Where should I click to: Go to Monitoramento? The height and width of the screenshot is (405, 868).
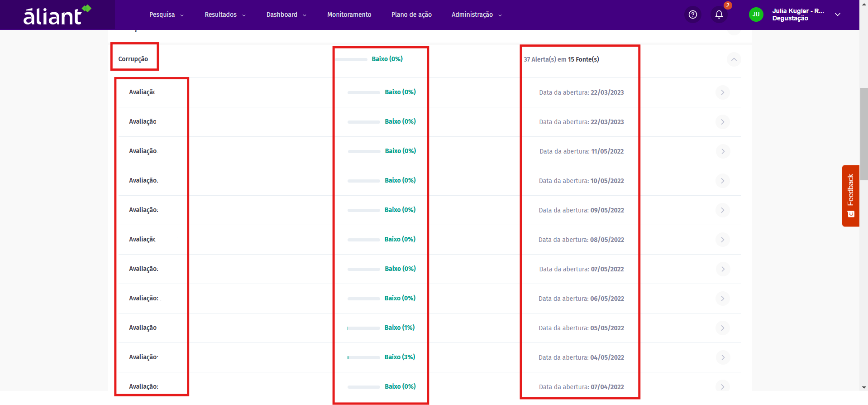tap(349, 14)
